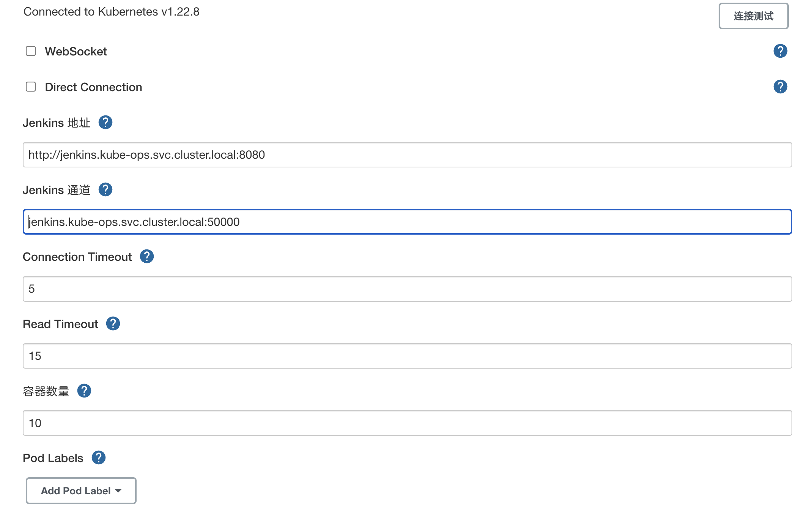Image resolution: width=812 pixels, height=511 pixels.
Task: Click the Read Timeout input field
Action: point(407,356)
